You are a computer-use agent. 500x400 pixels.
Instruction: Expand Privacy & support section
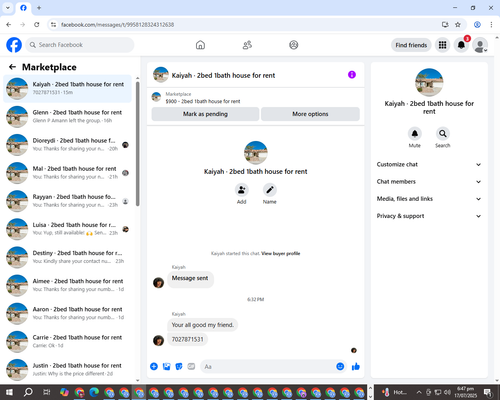429,216
